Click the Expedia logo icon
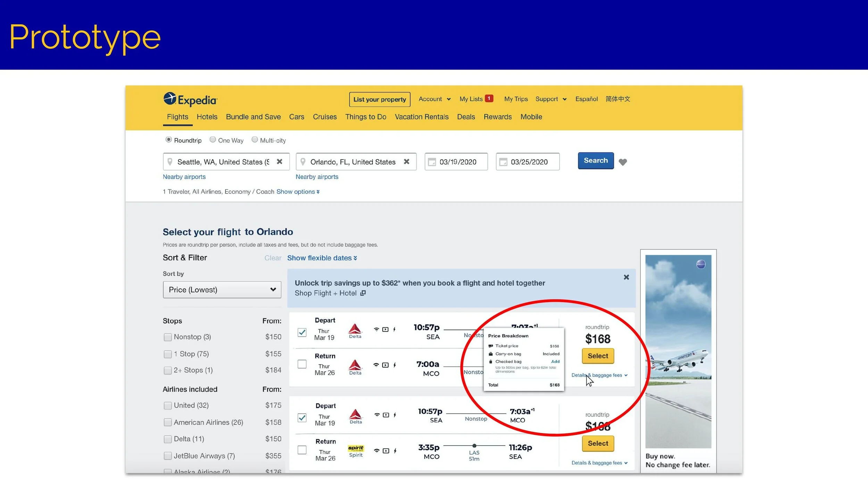Viewport: 868px width, 489px height. coord(170,99)
